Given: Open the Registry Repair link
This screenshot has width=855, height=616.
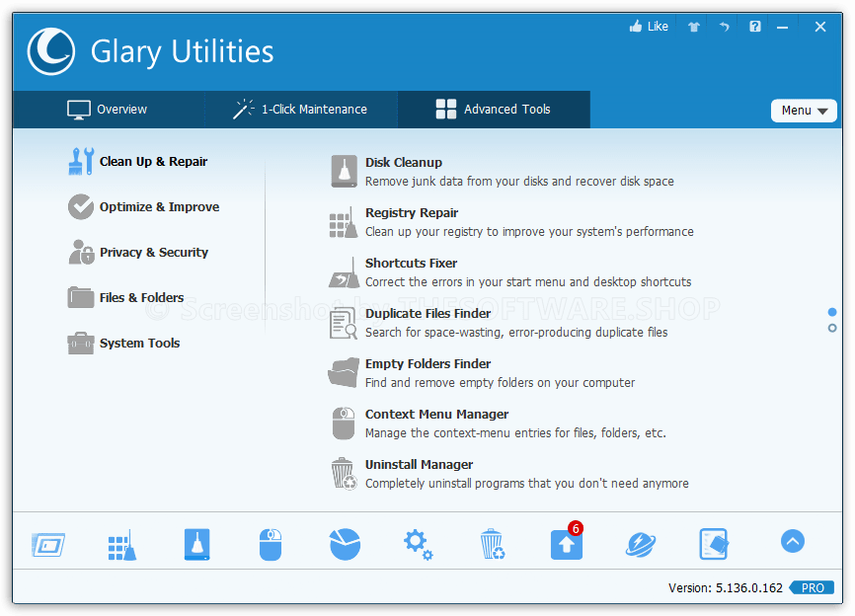Looking at the screenshot, I should tap(412, 212).
